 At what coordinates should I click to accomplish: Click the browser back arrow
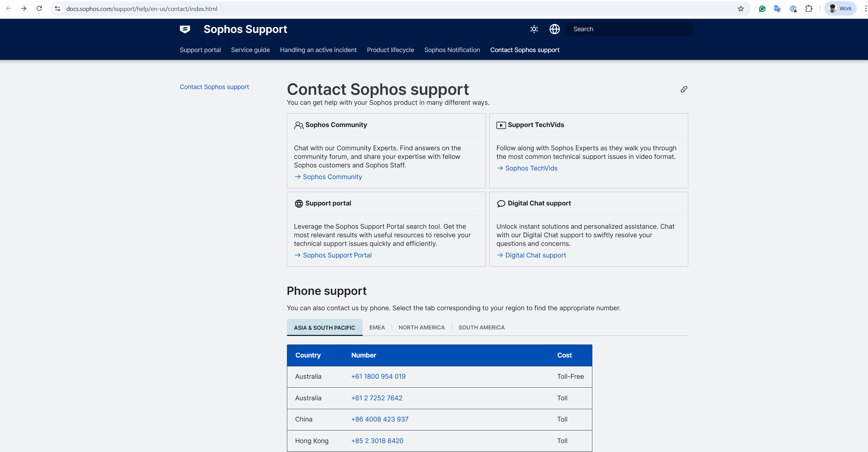[x=9, y=9]
